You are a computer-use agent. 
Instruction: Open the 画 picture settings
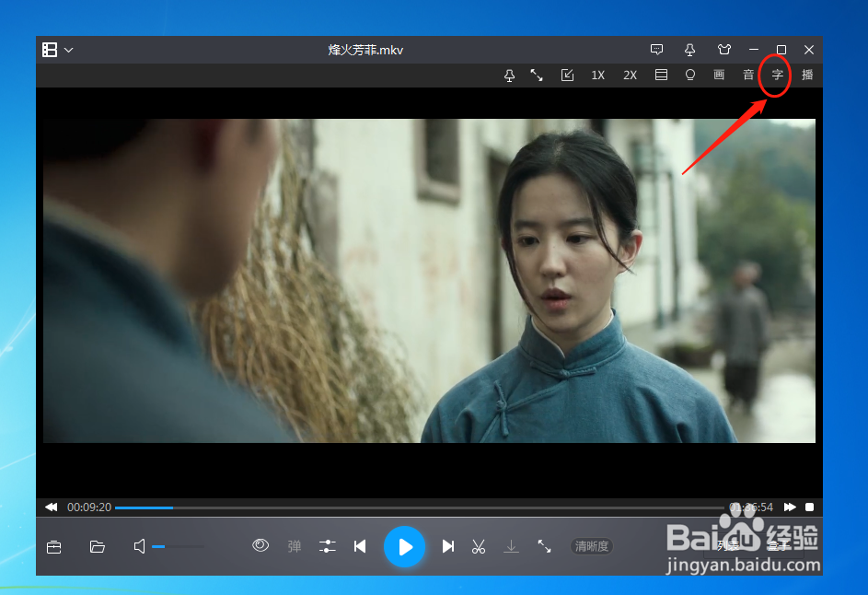click(x=719, y=75)
